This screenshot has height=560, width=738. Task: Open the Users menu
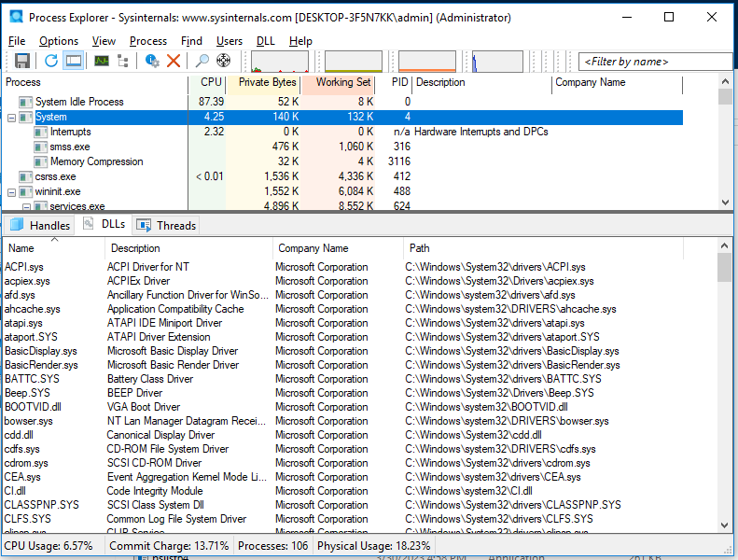click(230, 41)
